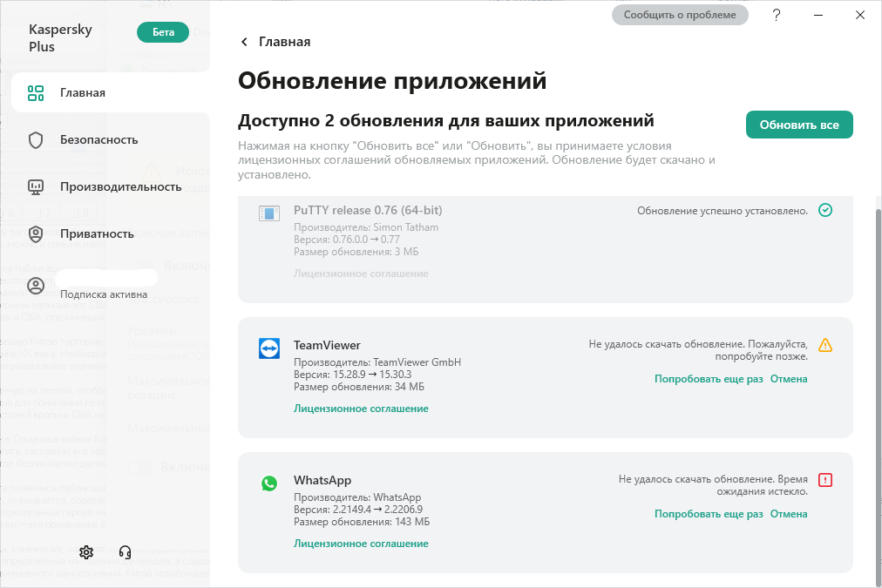Screen dimensions: 882x588
Task: Click the Версия: 2.2149.4 → 2.2206.9 text
Action: coord(358,510)
